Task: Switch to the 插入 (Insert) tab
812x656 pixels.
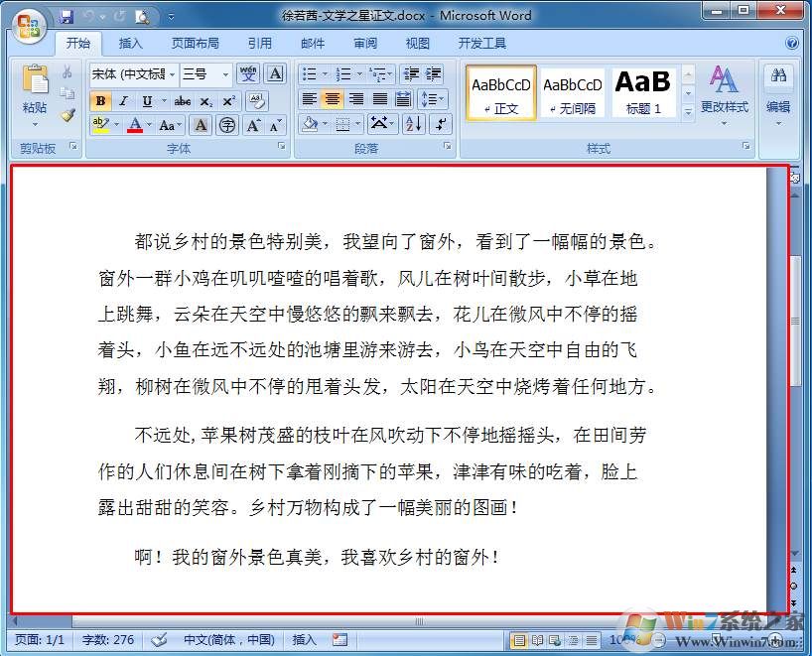Action: click(x=130, y=43)
